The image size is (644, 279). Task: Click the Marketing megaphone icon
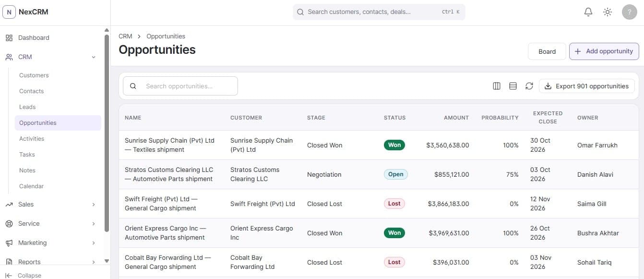9,243
